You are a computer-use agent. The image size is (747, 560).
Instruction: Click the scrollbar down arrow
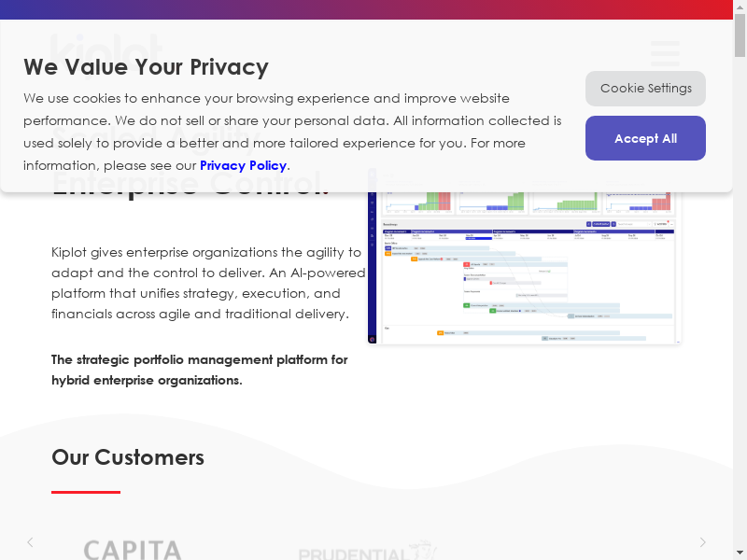coord(740,554)
